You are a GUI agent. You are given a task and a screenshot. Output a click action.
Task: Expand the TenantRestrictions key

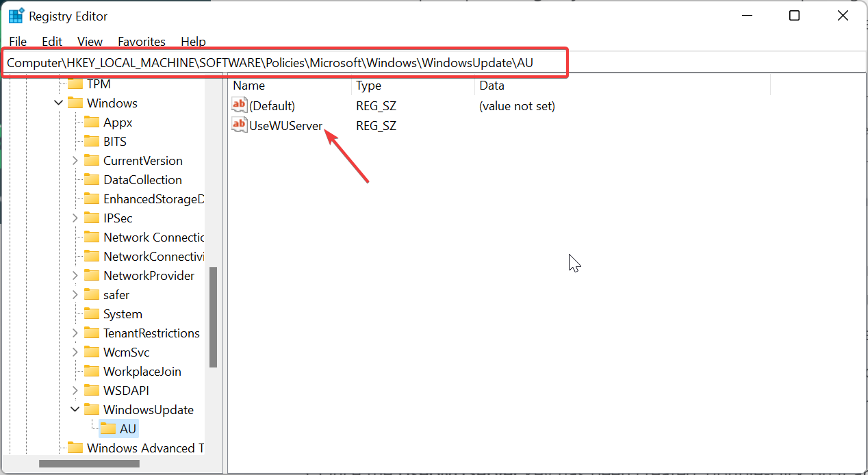pyautogui.click(x=75, y=333)
